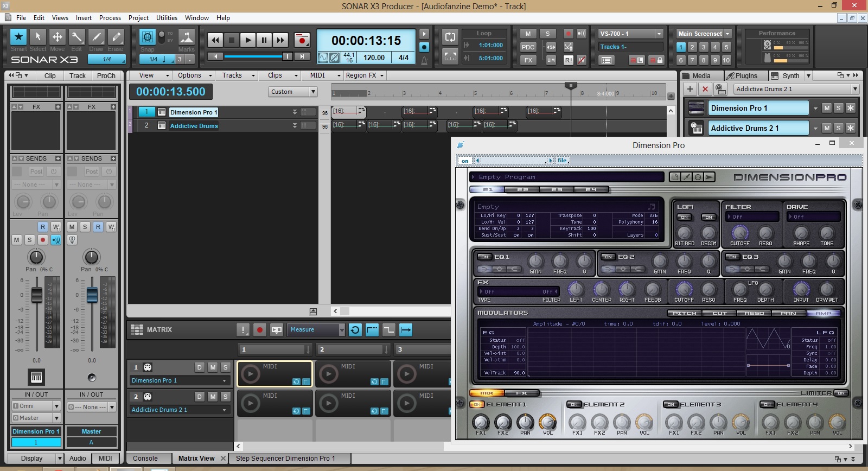The width and height of the screenshot is (868, 471).
Task: Switch to ProCh inspector tab
Action: 106,76
